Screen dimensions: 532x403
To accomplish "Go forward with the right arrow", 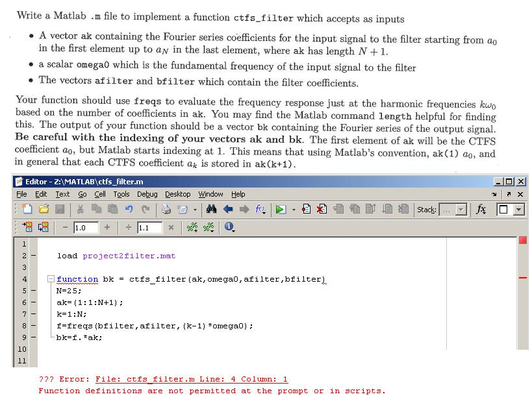I will click(x=244, y=209).
